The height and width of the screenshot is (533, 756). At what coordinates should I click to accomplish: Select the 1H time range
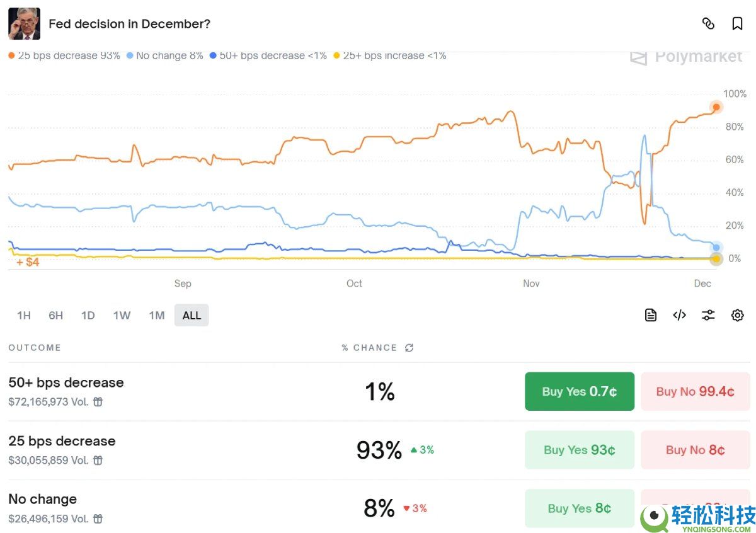[24, 315]
